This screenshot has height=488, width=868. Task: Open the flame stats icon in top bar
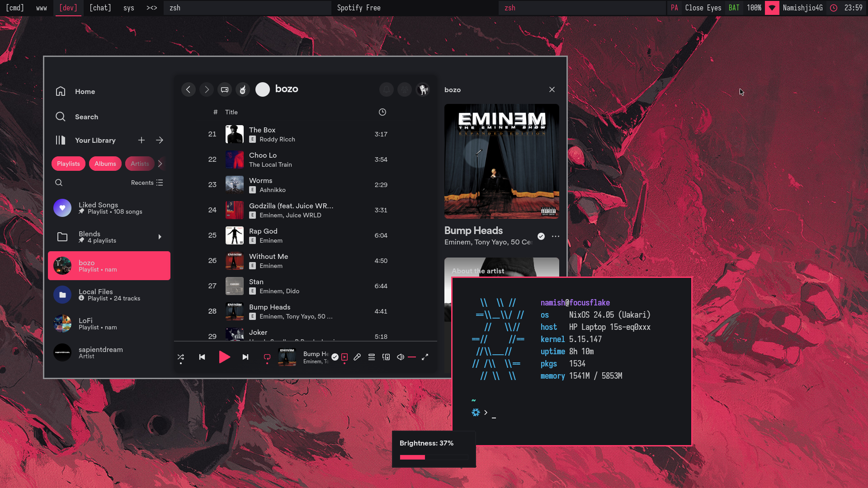coord(243,89)
